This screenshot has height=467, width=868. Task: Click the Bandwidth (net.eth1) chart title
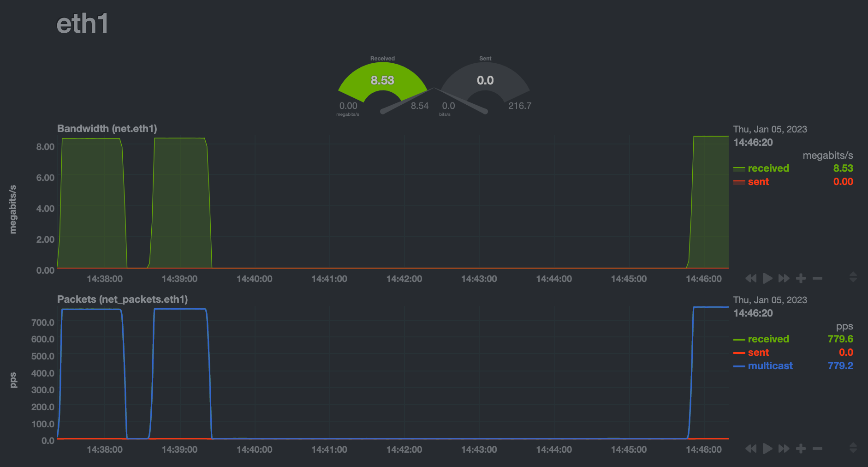(107, 129)
